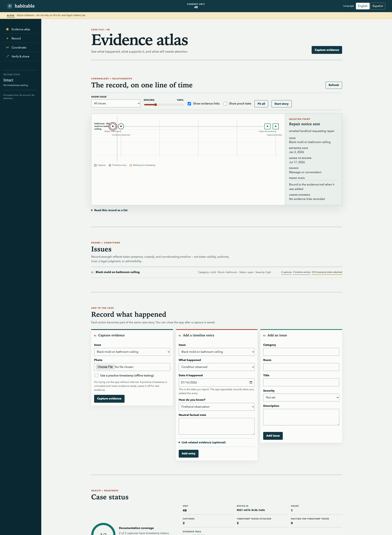This screenshot has height=535, width=392.
Task: Click the habitable shield logo icon
Action: point(10,6)
